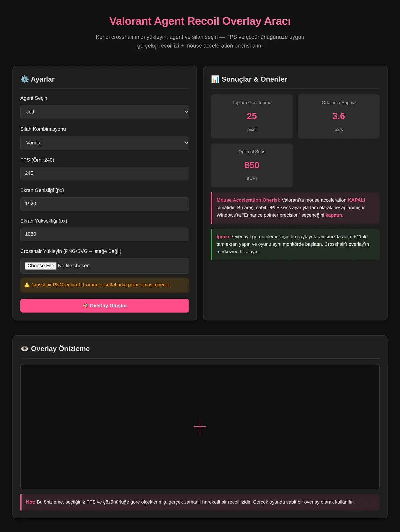400x532 pixels.
Task: Click the Overlay Oluştur button
Action: 105,306
